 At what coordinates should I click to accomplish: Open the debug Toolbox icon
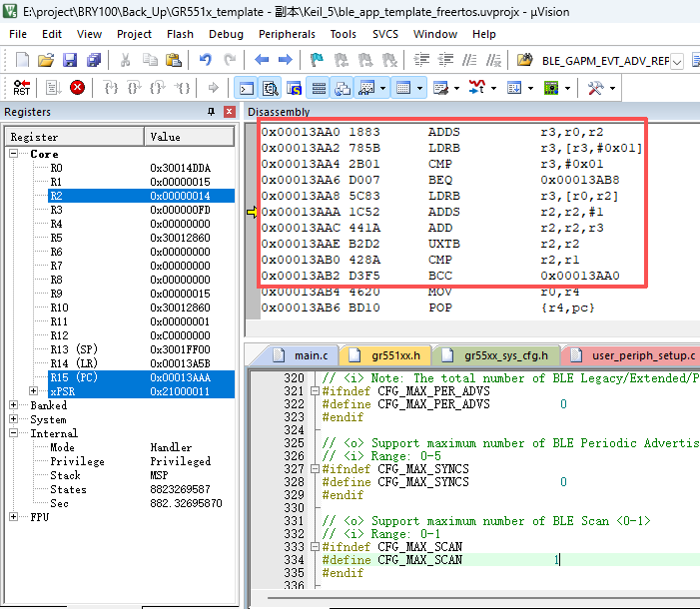click(596, 88)
